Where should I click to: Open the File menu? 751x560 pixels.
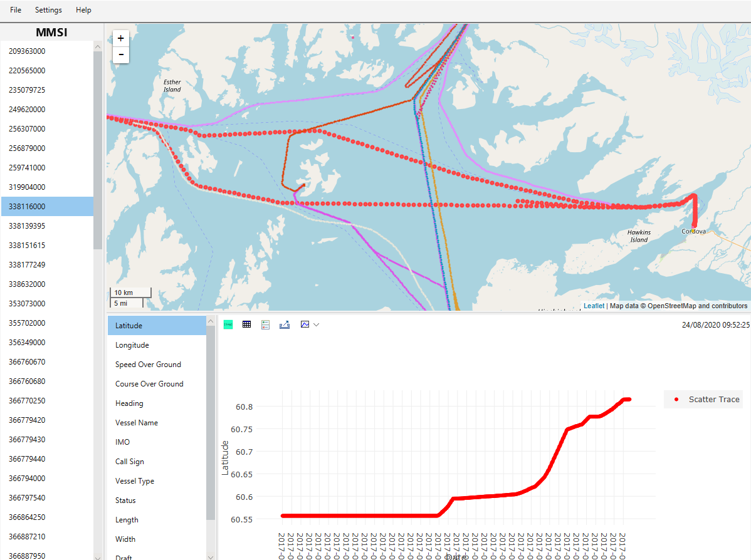[16, 10]
